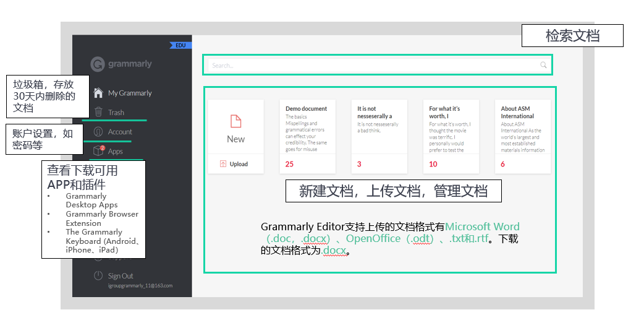Image resolution: width=644 pixels, height=333 pixels.
Task: Click the account email igroupgrammarly_11@163.com
Action: point(140,285)
